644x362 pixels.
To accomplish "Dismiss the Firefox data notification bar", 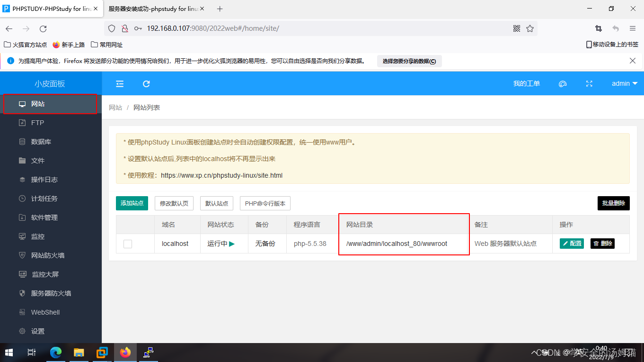I will point(633,61).
